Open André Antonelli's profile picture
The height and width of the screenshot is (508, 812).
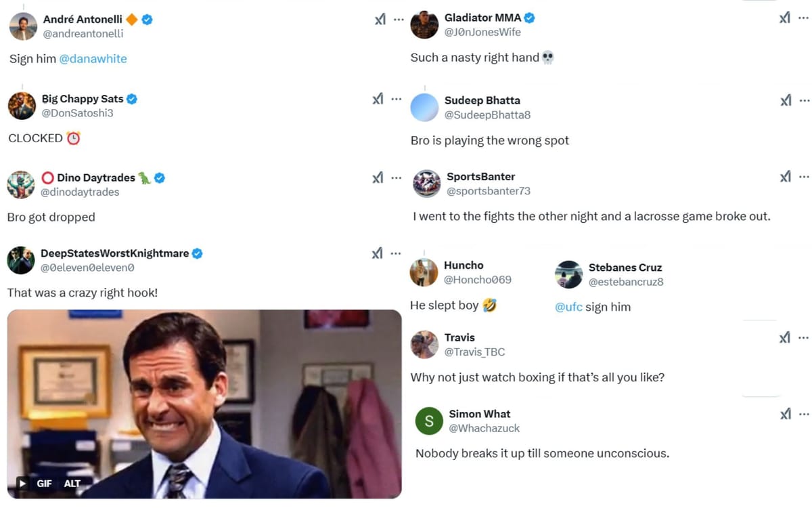point(23,26)
